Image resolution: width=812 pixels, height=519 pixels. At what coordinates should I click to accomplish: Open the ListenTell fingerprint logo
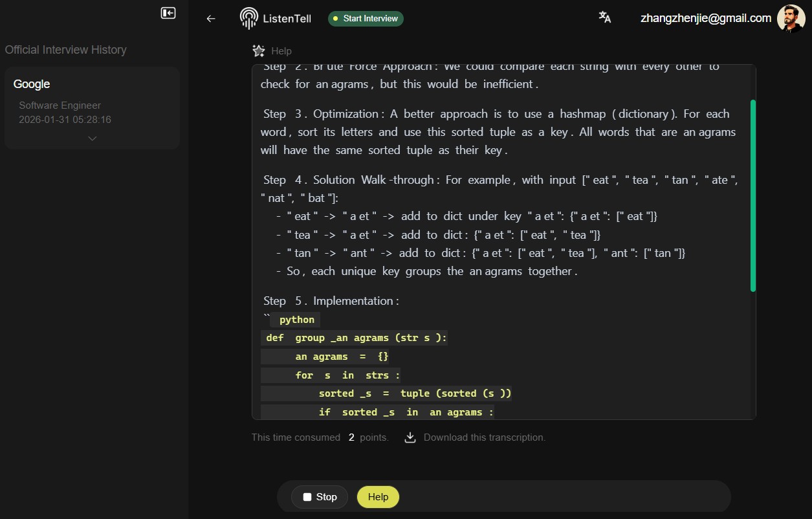(248, 18)
